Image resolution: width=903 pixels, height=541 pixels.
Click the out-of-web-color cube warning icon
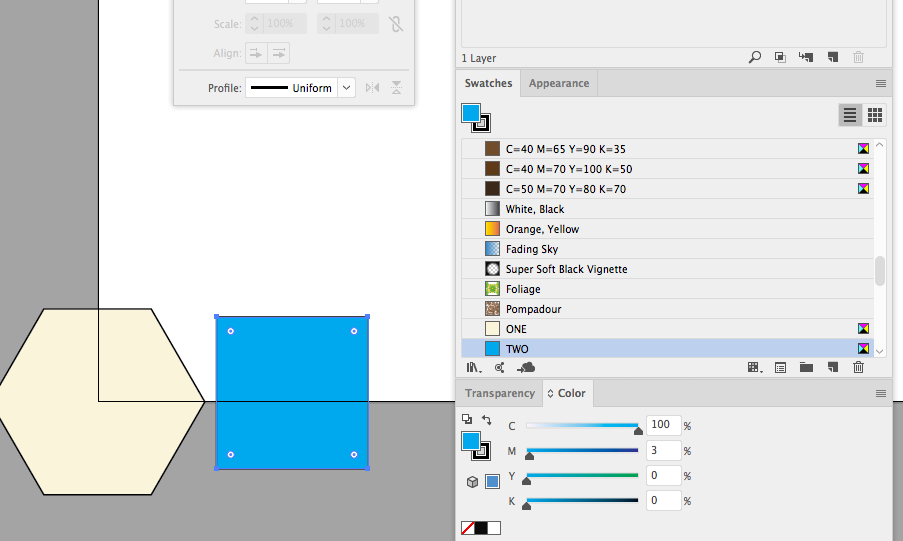pos(472,482)
